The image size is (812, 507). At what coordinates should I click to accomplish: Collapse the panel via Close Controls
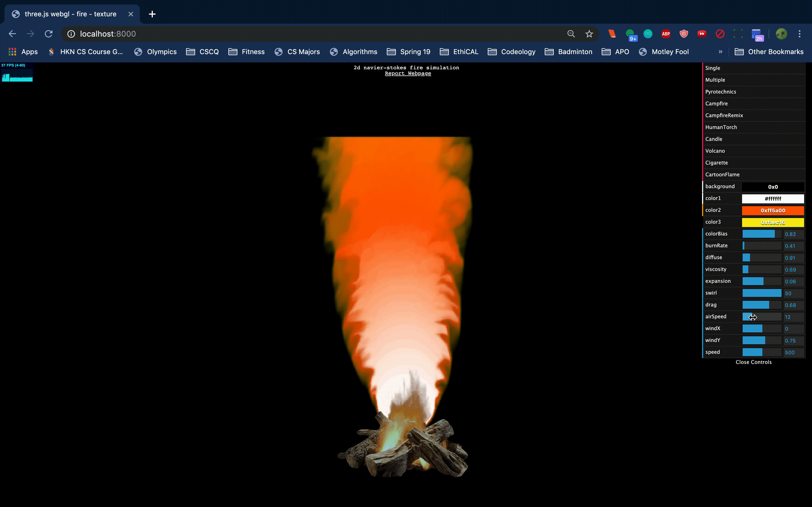click(x=753, y=362)
